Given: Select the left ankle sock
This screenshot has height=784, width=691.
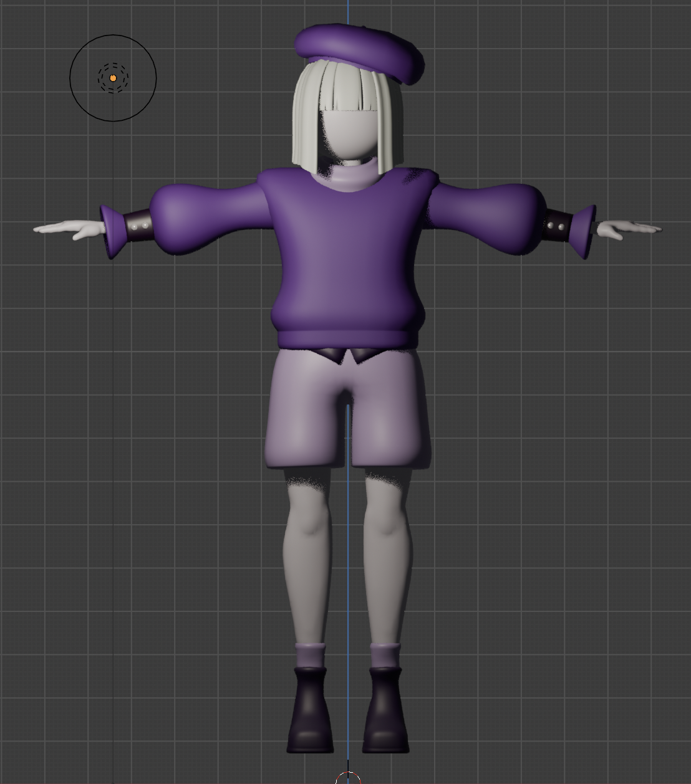Looking at the screenshot, I should point(310,654).
